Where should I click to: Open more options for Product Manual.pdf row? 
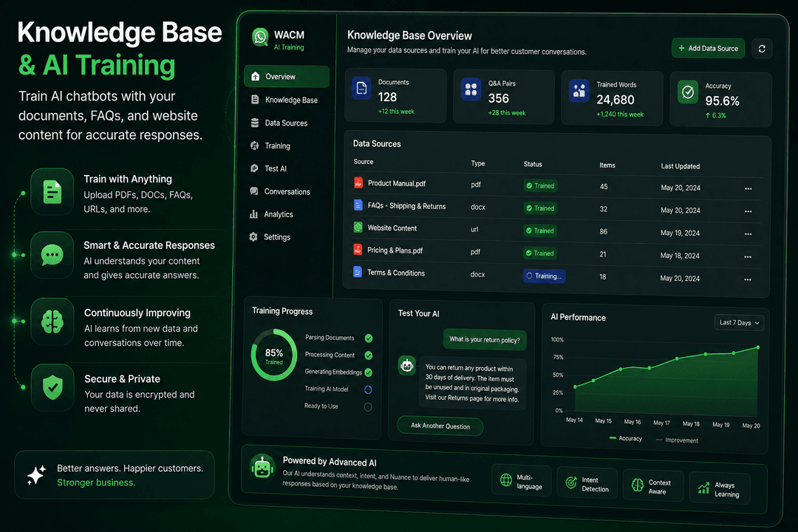(x=748, y=188)
